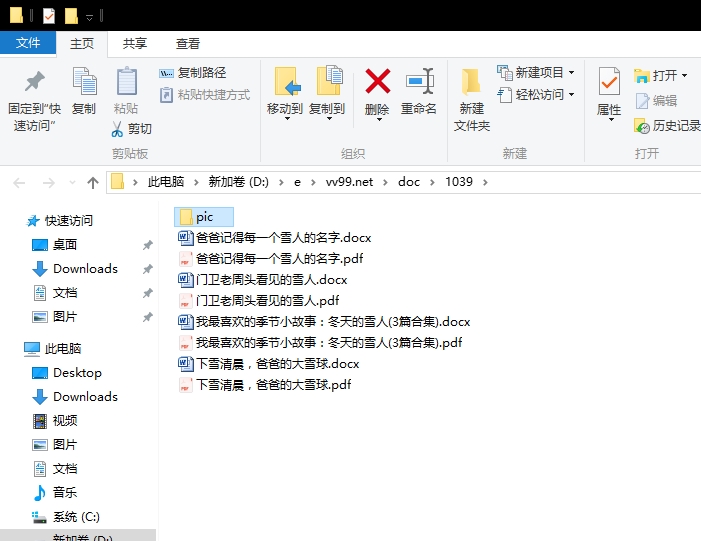
Task: Switch to the 查看 (View) tab
Action: tap(187, 43)
